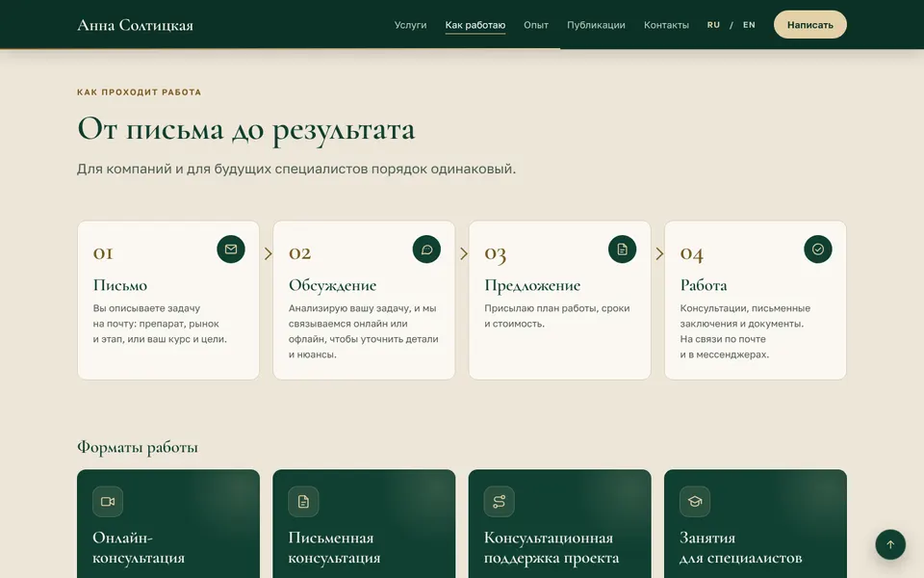This screenshot has height=578, width=924.
Task: Click the 02 step number
Action: coord(300,252)
